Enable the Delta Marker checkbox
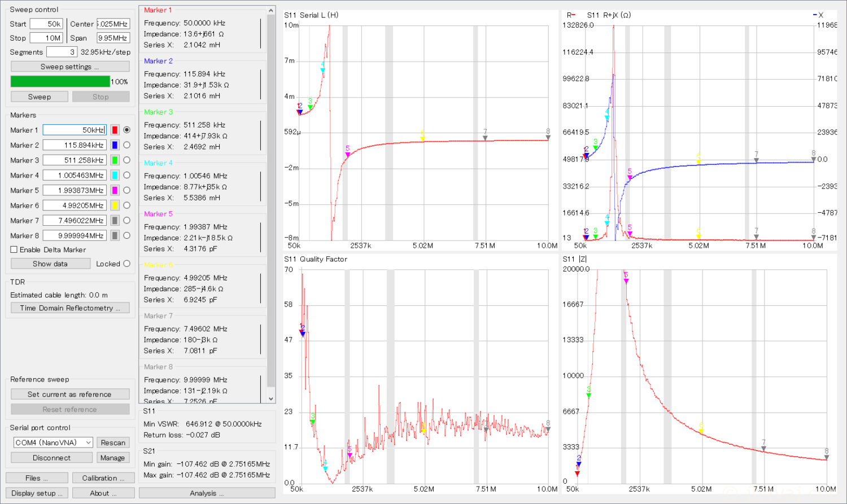 (14, 249)
